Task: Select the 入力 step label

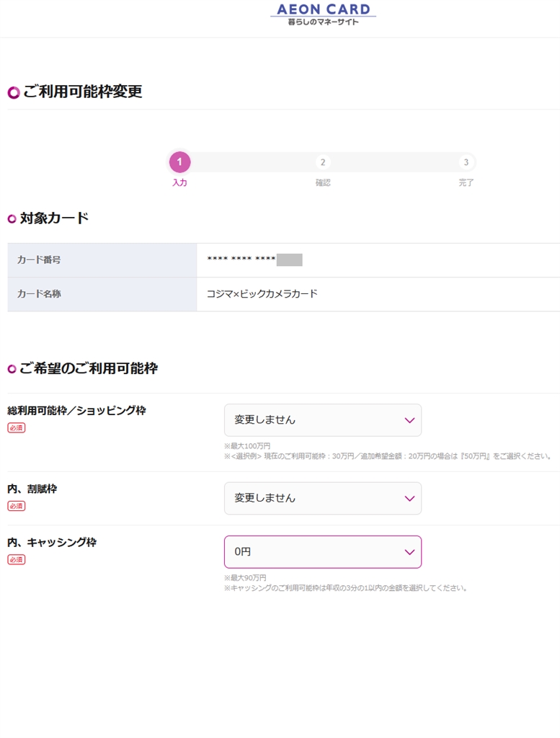Action: [179, 183]
